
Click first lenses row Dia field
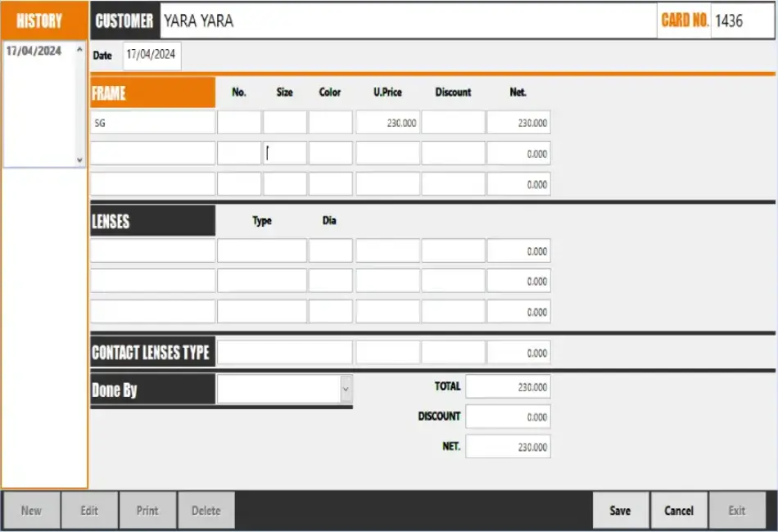click(331, 251)
